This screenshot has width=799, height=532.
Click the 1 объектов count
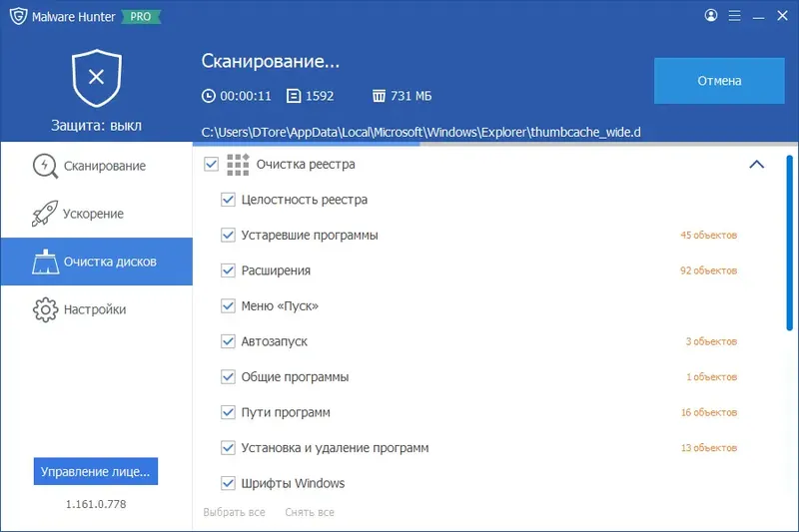(x=711, y=376)
